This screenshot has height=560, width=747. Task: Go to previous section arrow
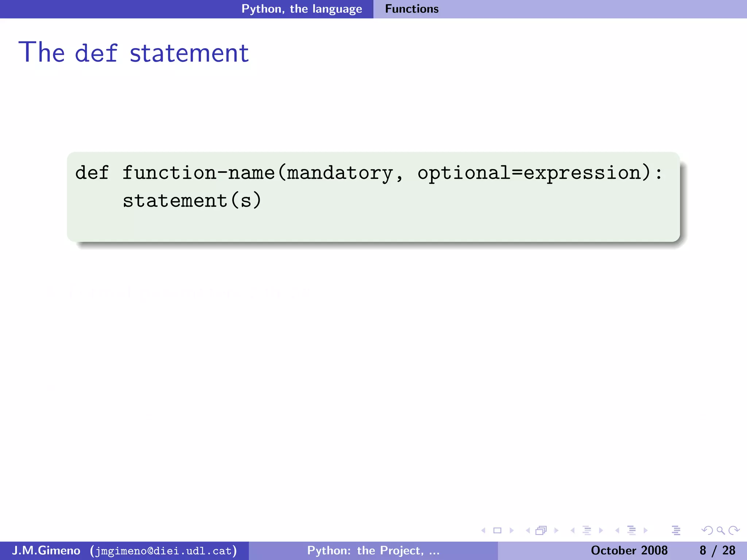(x=617, y=530)
